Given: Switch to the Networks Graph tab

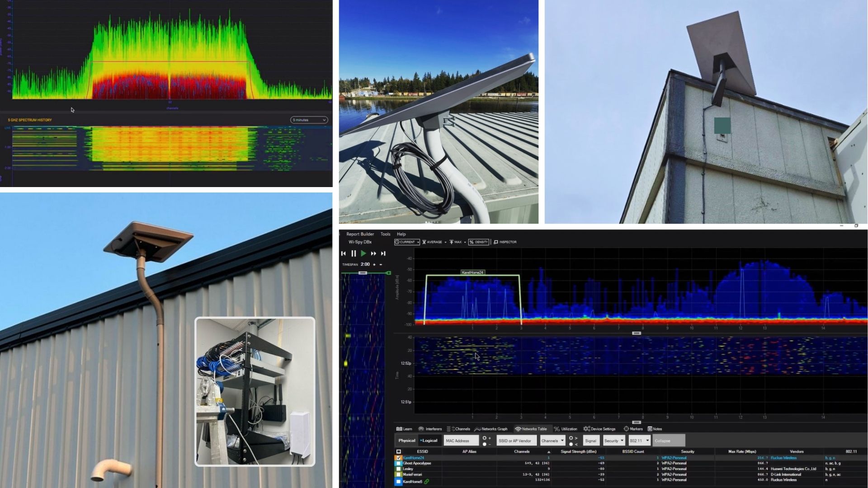Looking at the screenshot, I should 491,429.
